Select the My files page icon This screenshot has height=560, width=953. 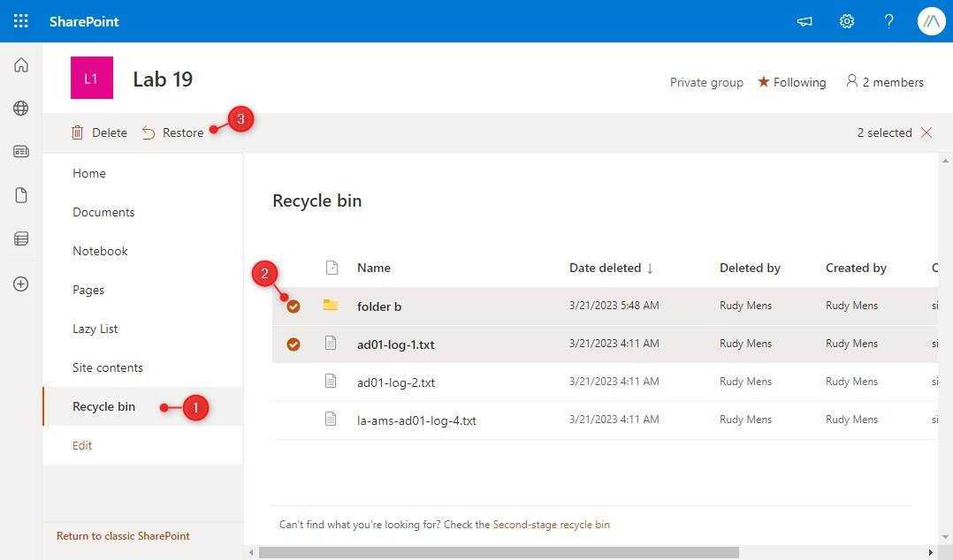pyautogui.click(x=20, y=194)
